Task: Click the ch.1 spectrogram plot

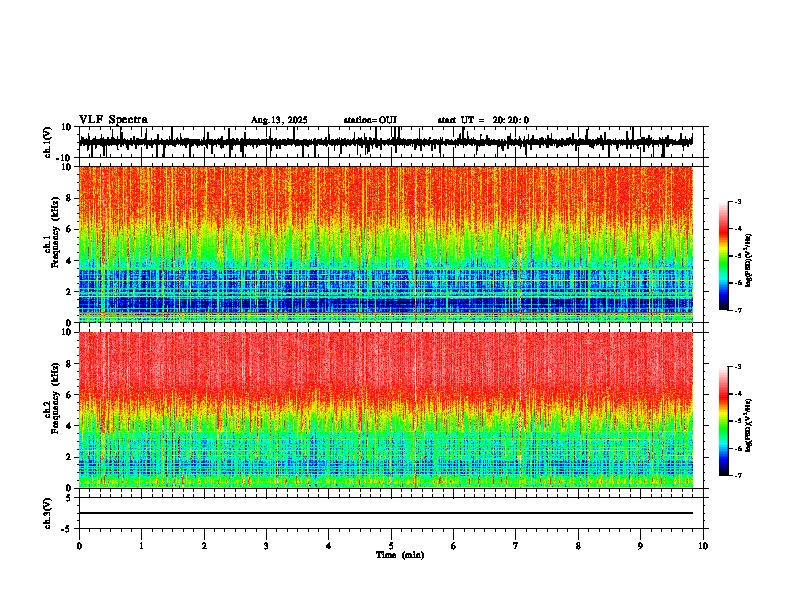Action: pyautogui.click(x=386, y=244)
